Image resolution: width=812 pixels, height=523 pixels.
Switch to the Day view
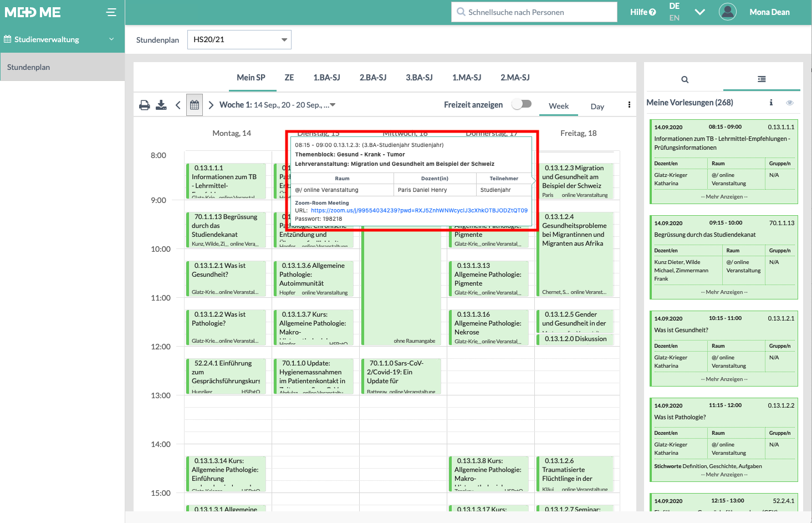point(597,106)
